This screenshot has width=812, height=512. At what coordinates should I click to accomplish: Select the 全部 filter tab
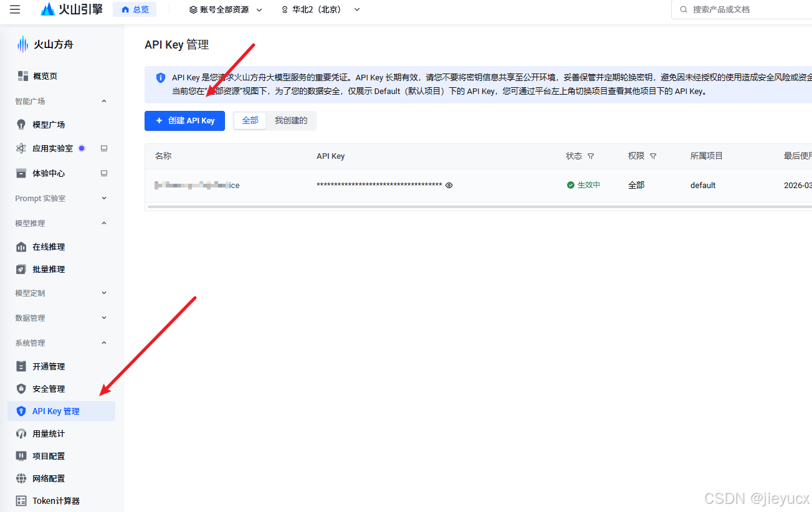250,121
